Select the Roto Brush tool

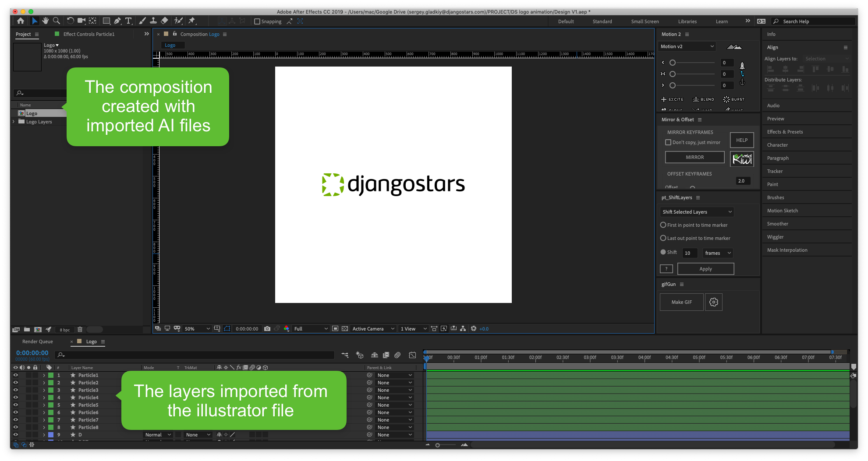178,21
